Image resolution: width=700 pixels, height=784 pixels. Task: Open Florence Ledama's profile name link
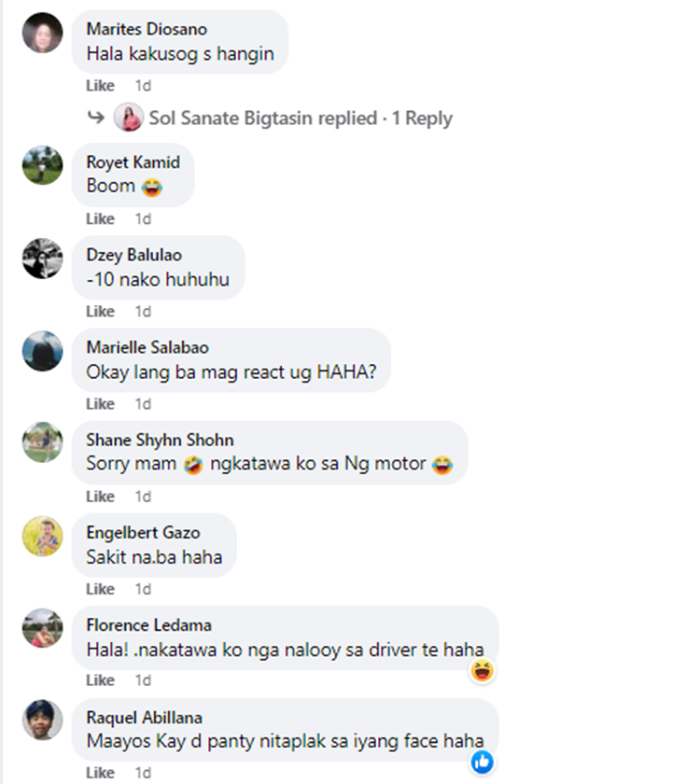[x=148, y=625]
